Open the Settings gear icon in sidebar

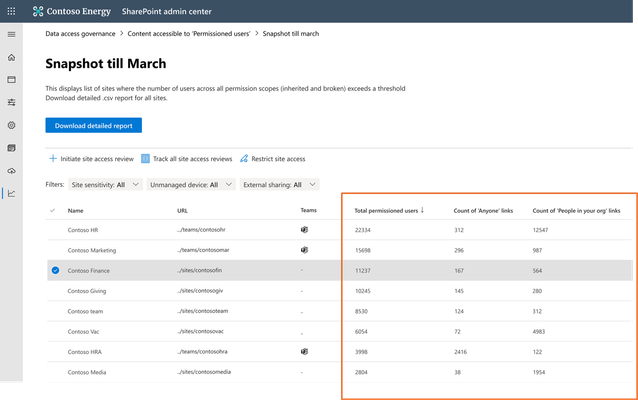11,125
